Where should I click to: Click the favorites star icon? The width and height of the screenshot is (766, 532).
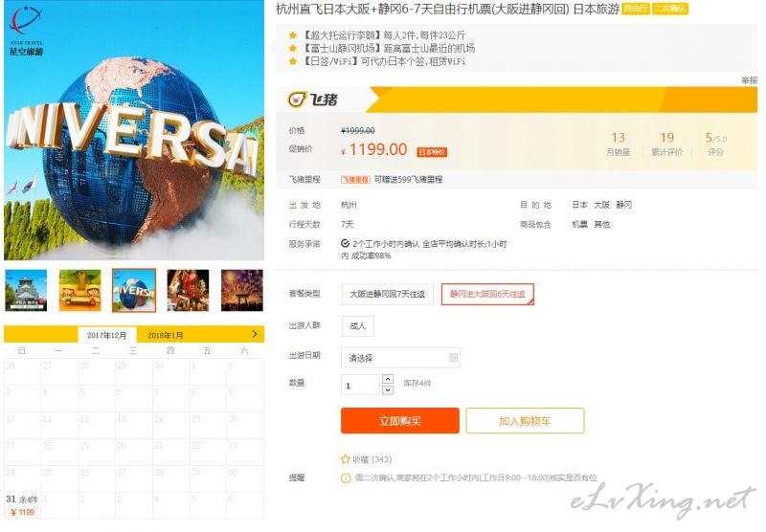pyautogui.click(x=346, y=459)
